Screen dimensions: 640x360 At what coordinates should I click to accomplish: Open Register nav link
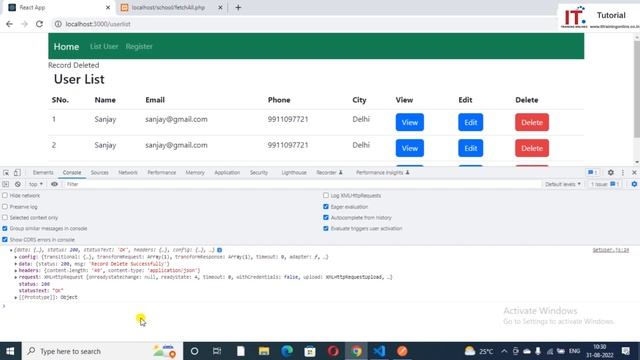click(139, 47)
